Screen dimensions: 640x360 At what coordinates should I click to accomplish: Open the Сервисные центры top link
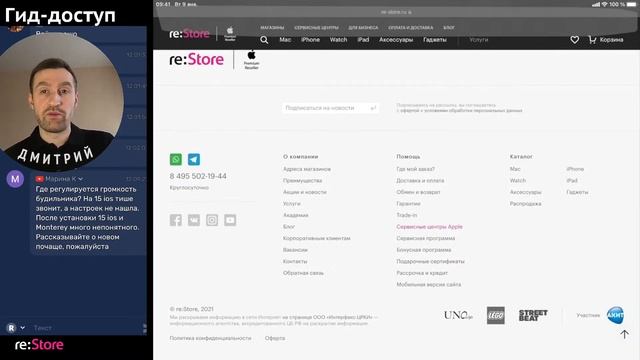point(316,28)
